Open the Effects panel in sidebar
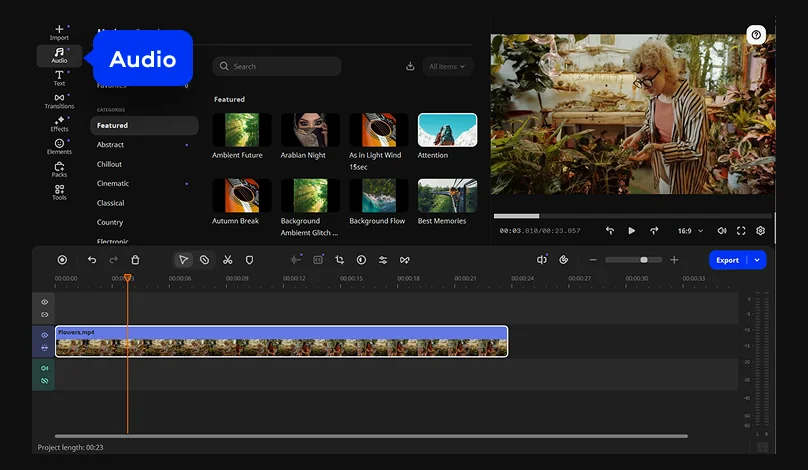The width and height of the screenshot is (808, 470). (59, 124)
